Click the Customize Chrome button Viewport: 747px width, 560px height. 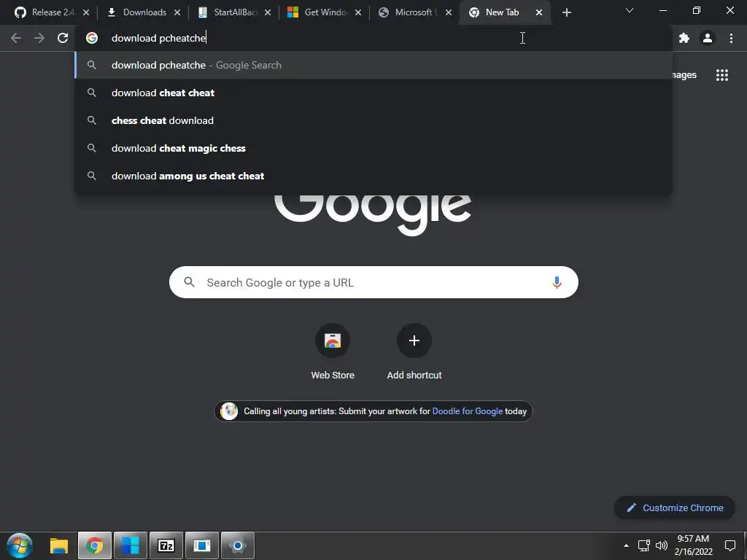[x=675, y=507]
